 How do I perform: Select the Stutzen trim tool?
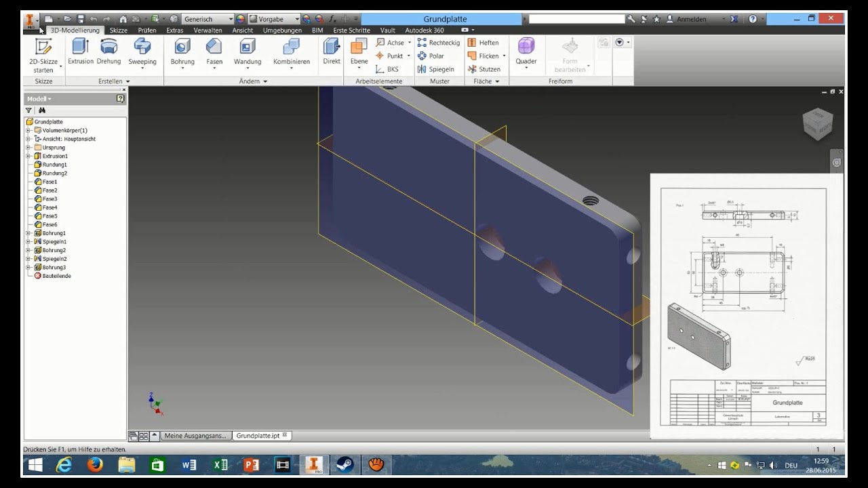pos(484,69)
